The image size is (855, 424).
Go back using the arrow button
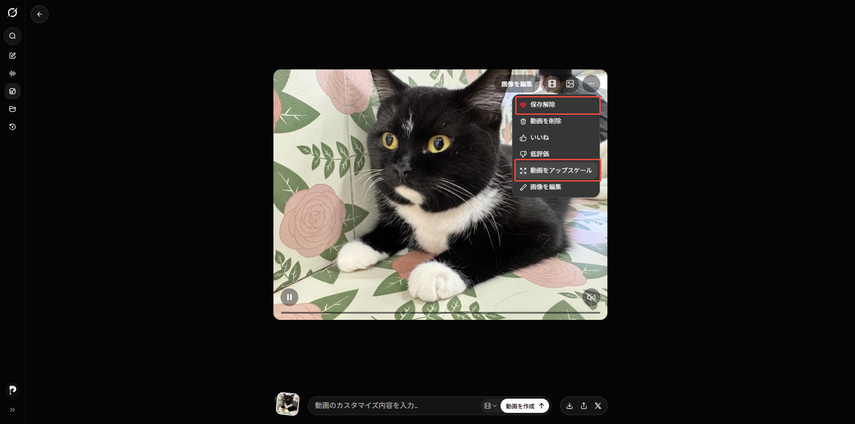pyautogui.click(x=39, y=14)
